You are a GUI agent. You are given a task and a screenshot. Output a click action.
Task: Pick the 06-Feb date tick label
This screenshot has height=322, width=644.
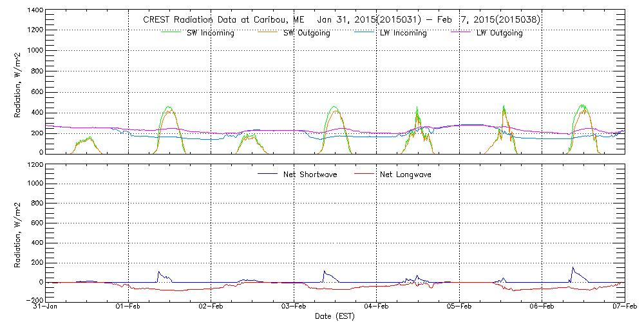tap(542, 307)
